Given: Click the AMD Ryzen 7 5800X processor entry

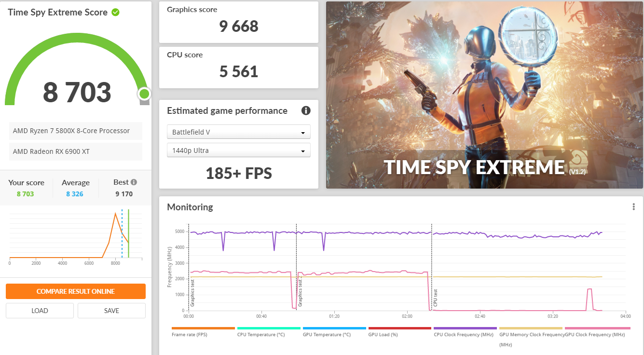Looking at the screenshot, I should [76, 131].
